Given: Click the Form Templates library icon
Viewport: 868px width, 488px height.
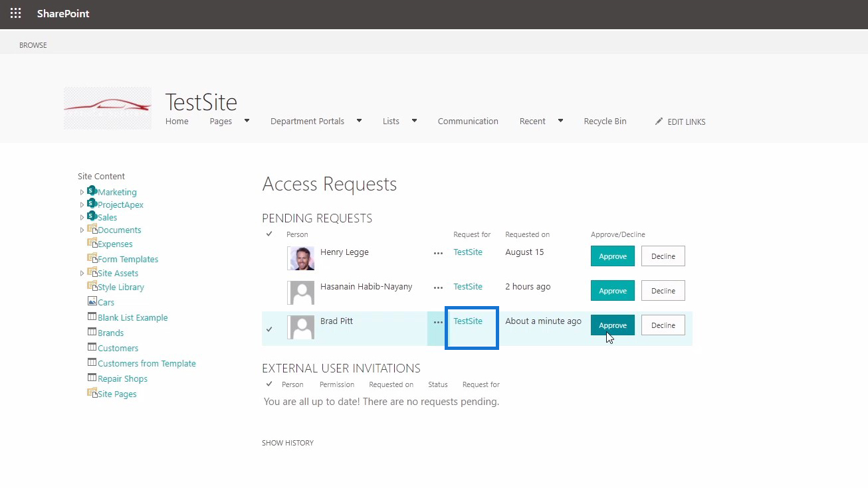Looking at the screenshot, I should pos(92,258).
